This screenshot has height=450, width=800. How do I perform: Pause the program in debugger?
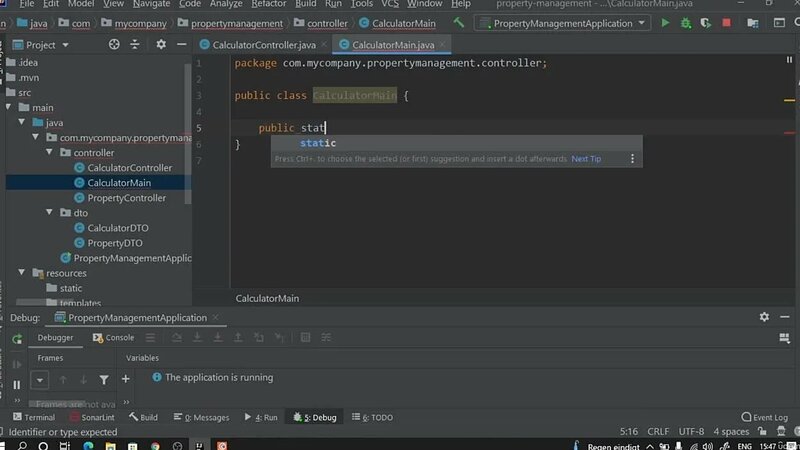point(16,385)
